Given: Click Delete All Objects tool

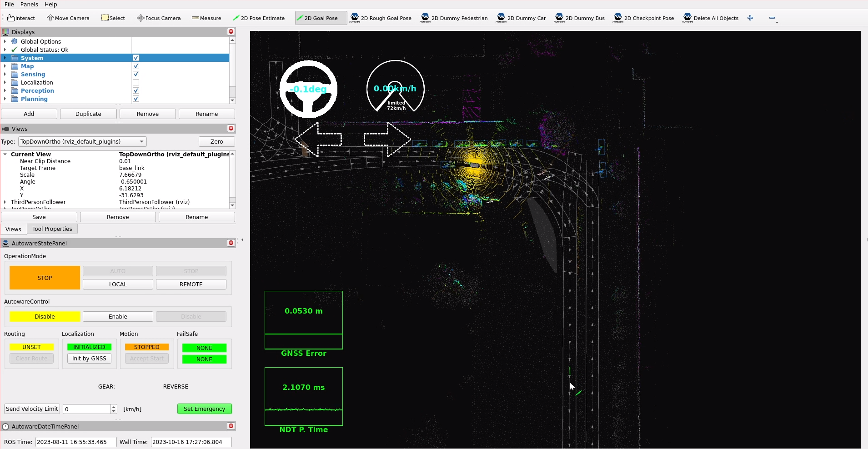Looking at the screenshot, I should (x=711, y=18).
